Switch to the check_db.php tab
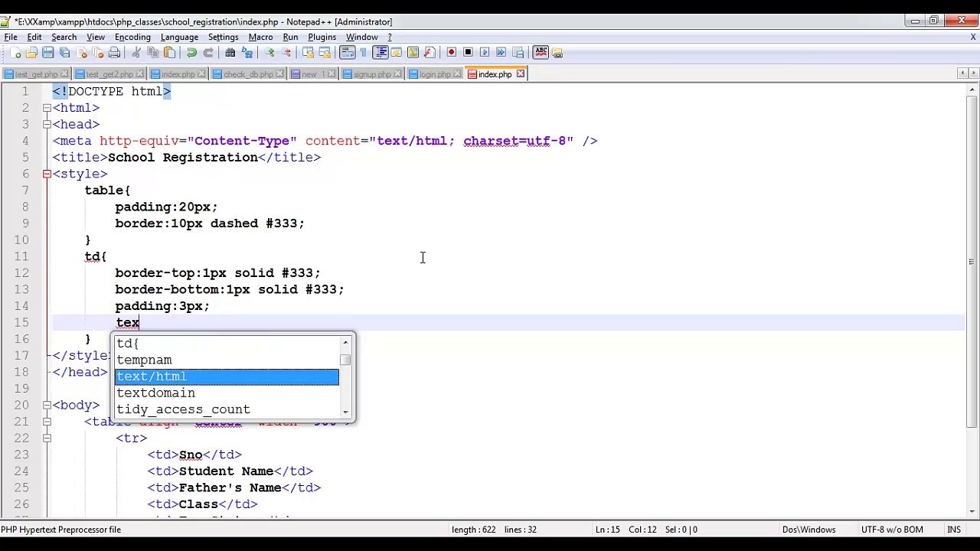 click(x=248, y=74)
